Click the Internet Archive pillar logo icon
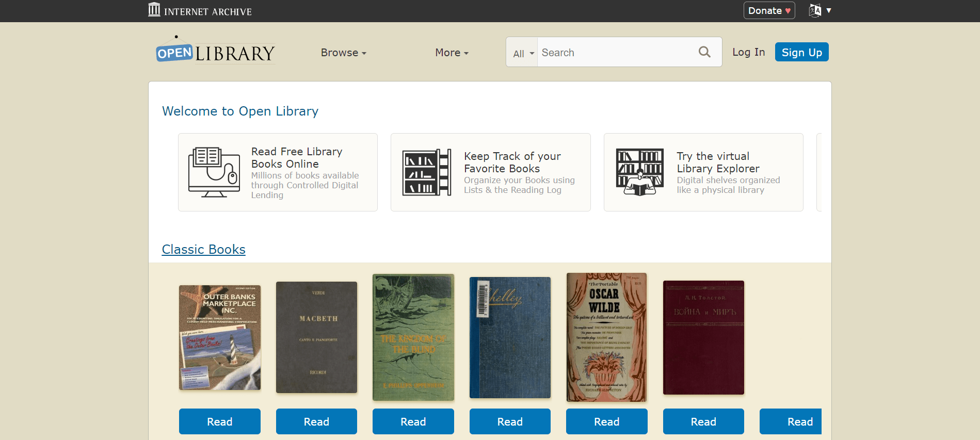The height and width of the screenshot is (440, 980). [x=154, y=9]
